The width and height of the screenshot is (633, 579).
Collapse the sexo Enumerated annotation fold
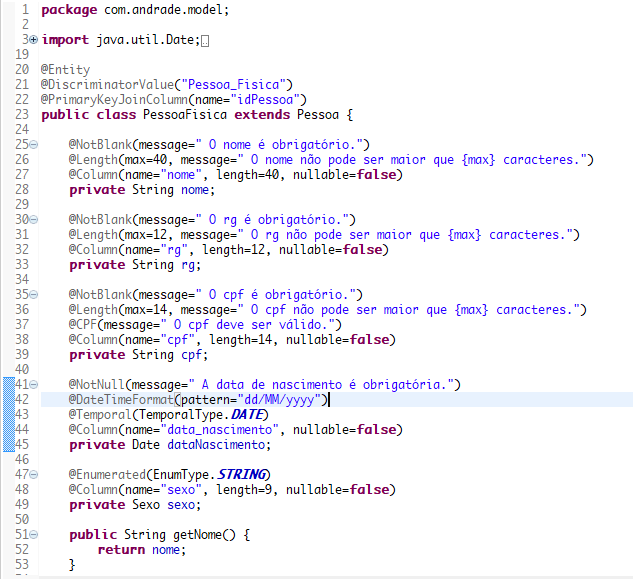[34, 474]
